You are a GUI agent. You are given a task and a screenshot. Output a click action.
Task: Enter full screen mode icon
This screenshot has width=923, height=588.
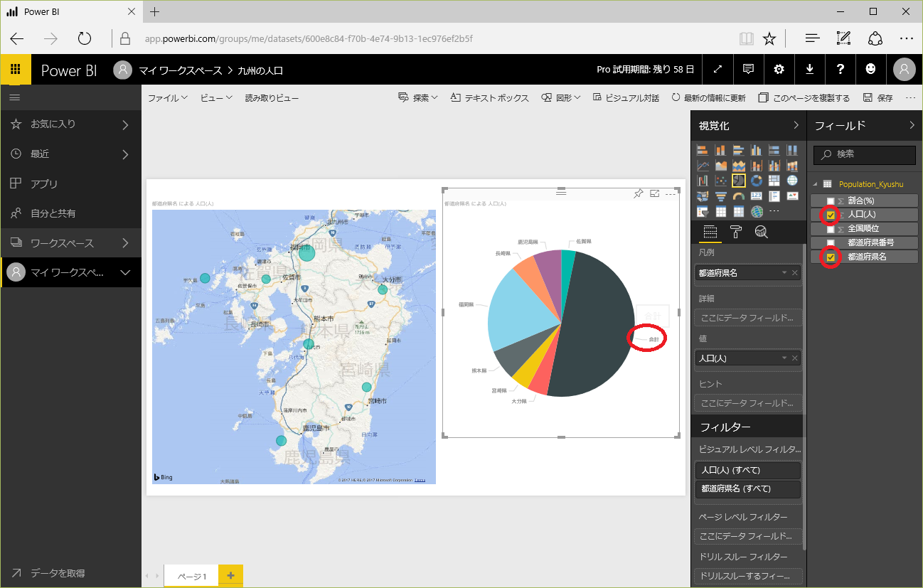(x=717, y=69)
